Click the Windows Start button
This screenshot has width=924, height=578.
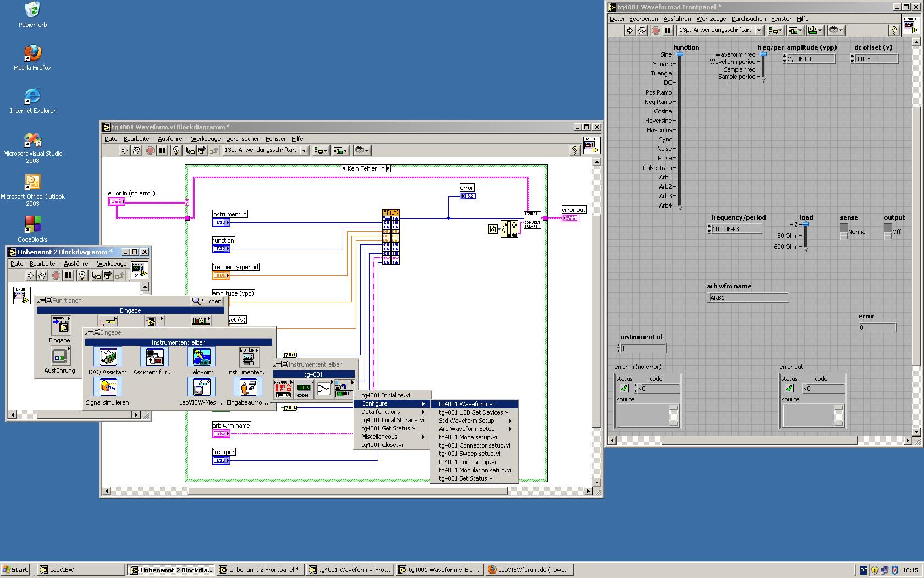tap(15, 570)
